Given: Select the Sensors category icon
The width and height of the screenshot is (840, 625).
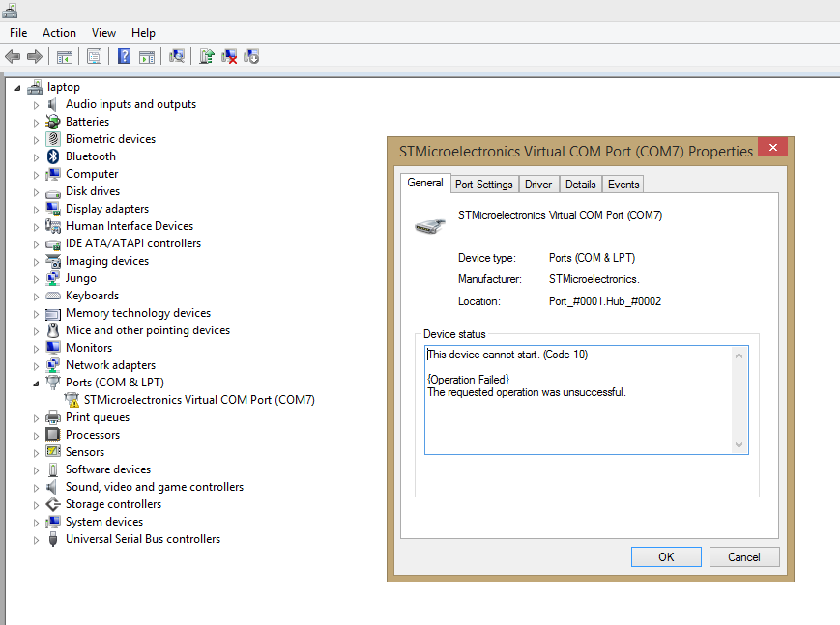Looking at the screenshot, I should coord(53,451).
